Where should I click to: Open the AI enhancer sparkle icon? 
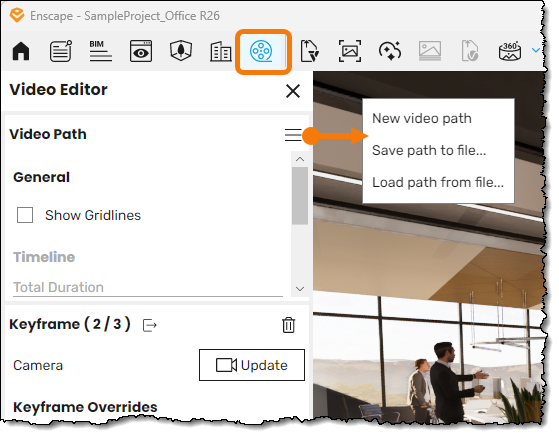390,51
